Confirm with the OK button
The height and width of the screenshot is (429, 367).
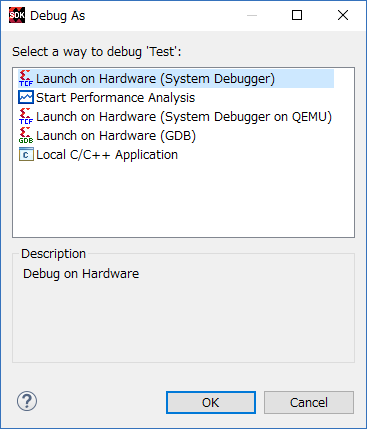(x=211, y=402)
